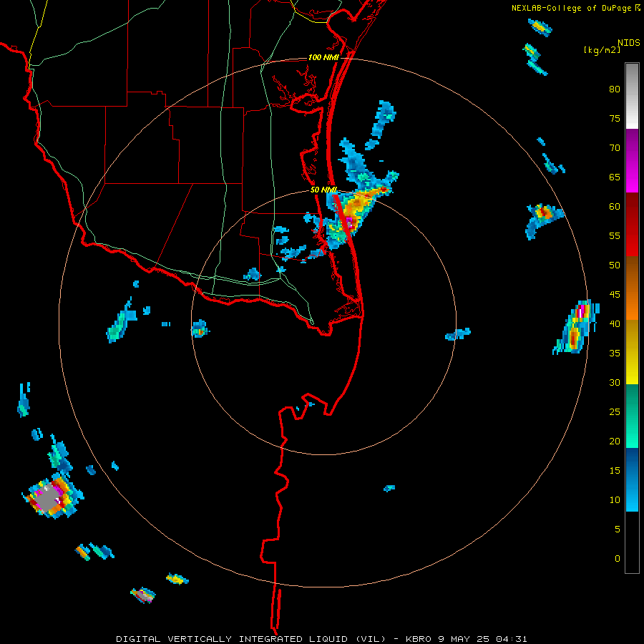This screenshot has width=644, height=644.
Task: Pick the red segment of the color bar
Action: click(632, 224)
